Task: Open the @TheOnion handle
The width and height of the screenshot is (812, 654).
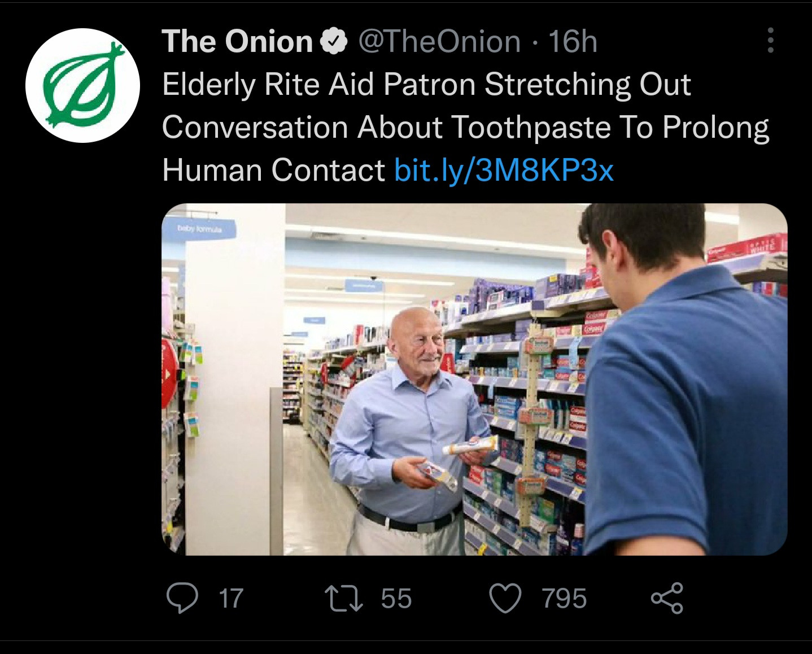Action: point(439,42)
